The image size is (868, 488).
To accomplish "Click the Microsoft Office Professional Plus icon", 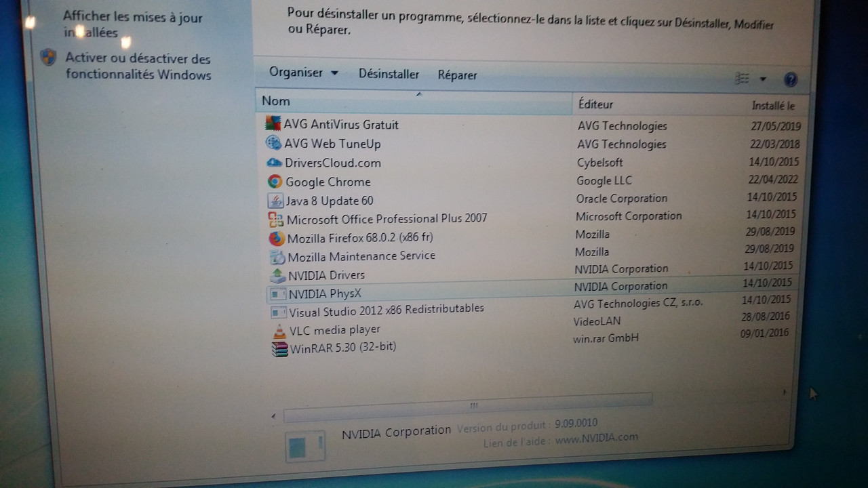I will [276, 220].
